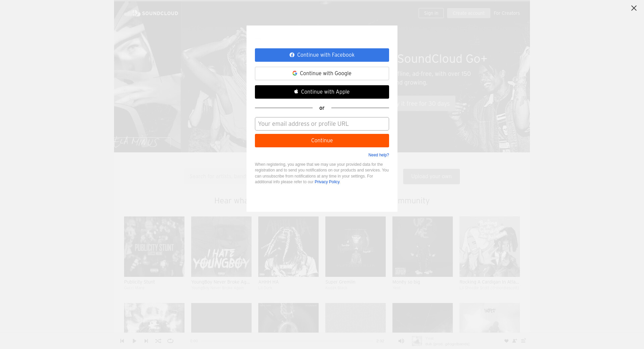Open the Publicity Stunt album artwork
The width and height of the screenshot is (644, 349).
click(154, 247)
